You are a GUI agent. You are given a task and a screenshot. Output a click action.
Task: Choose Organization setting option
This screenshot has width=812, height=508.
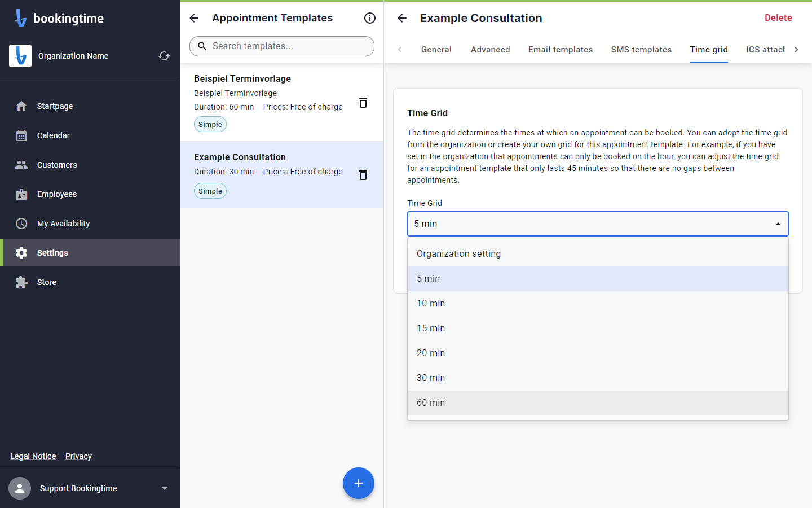point(598,254)
